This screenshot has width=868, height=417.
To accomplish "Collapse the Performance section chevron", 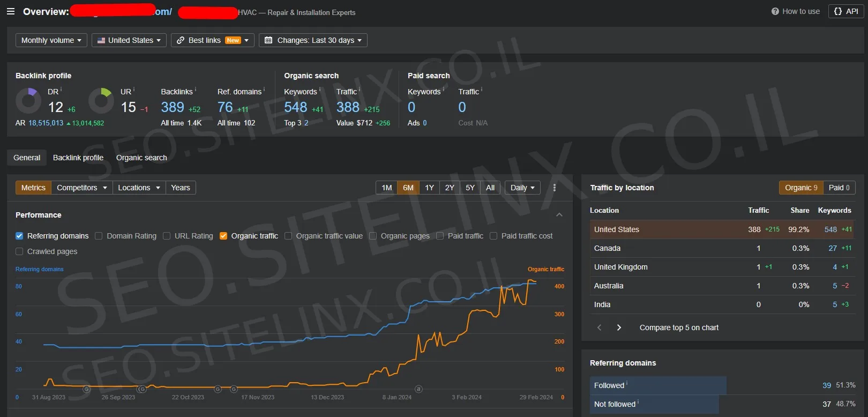I will pos(559,215).
